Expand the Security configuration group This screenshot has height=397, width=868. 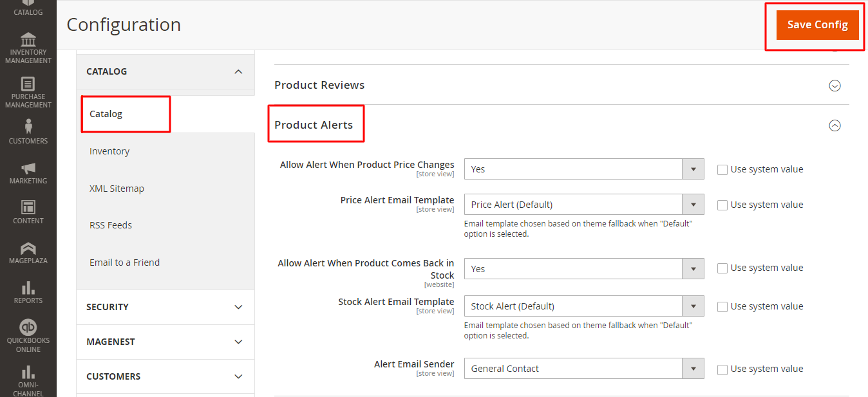coord(165,307)
